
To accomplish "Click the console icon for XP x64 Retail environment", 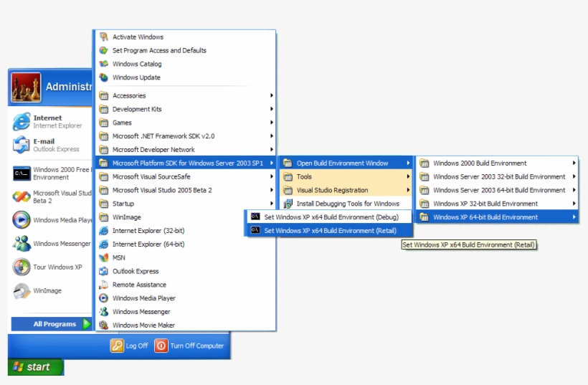I will click(255, 230).
